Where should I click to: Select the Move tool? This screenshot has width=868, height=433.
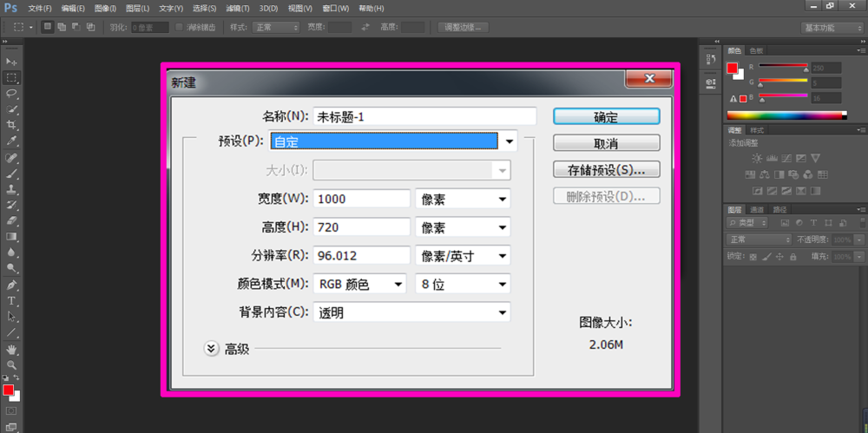tap(12, 62)
